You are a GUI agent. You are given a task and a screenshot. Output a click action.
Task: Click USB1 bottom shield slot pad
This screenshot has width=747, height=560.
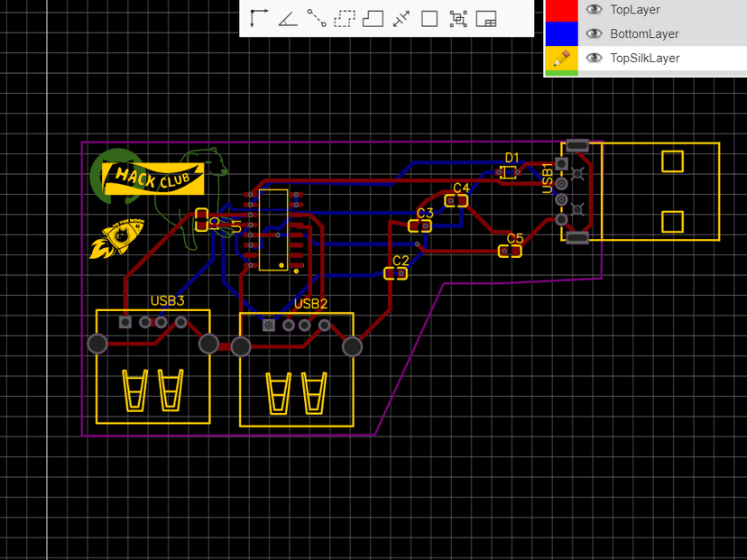tap(576, 237)
